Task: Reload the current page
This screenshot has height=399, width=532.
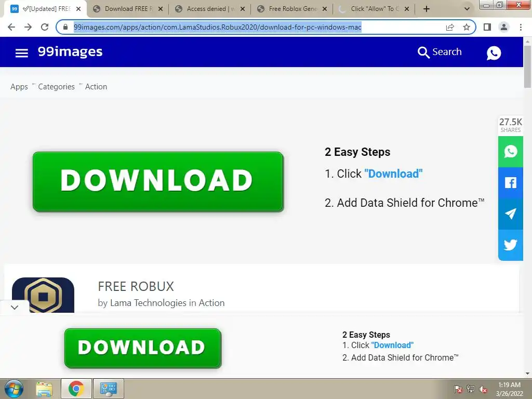Action: [45, 27]
